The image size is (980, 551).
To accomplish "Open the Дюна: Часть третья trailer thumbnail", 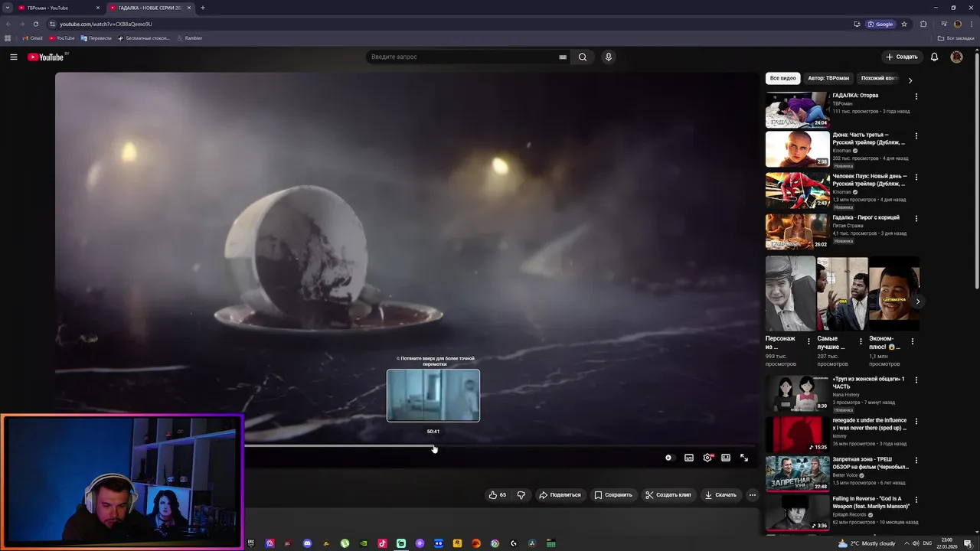I will 797,149.
